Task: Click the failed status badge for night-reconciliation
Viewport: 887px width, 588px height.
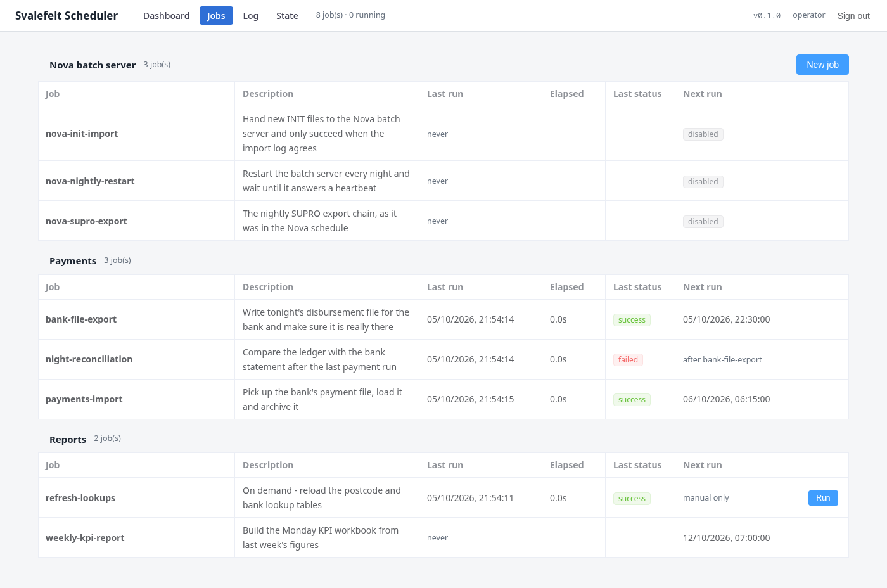Action: point(628,360)
